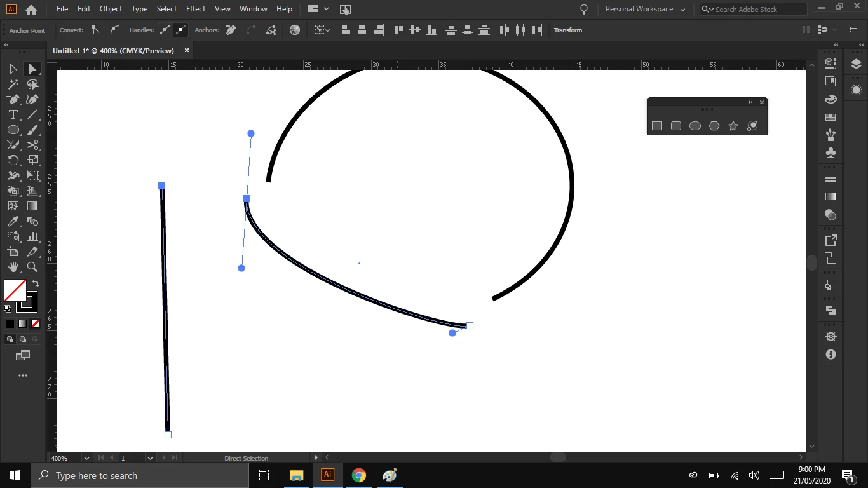The height and width of the screenshot is (488, 868).
Task: Pick the Curvature tool
Action: [x=32, y=99]
